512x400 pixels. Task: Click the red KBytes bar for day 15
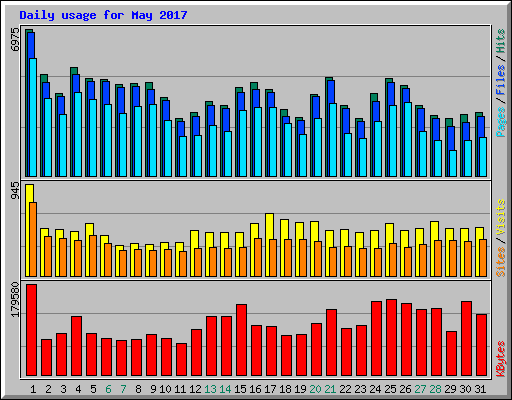[241, 340]
